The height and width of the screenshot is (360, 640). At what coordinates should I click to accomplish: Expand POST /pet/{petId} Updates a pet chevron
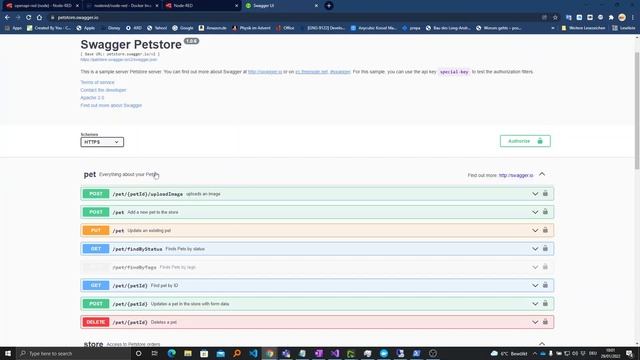535,304
